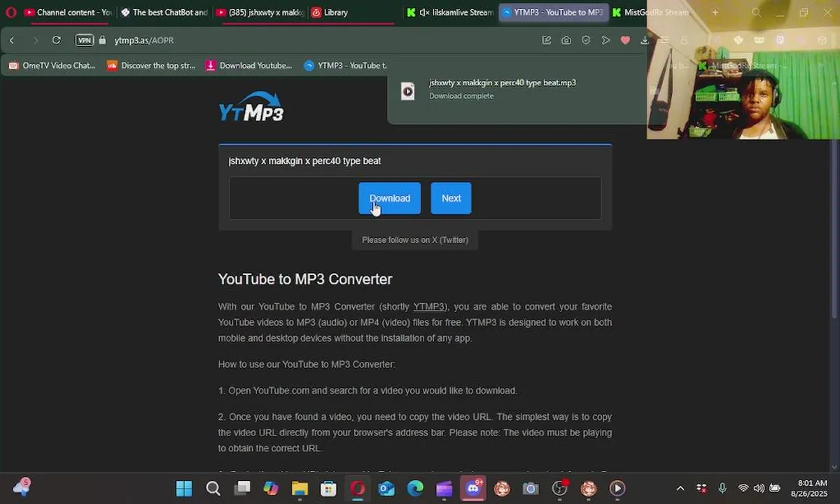
Task: Open the Windows weather widget icon
Action: click(21, 488)
